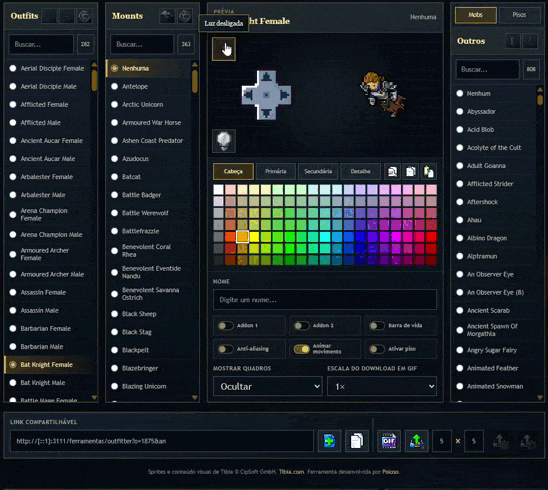Click the character sprite in the preview
This screenshot has height=490, width=548.
pos(382,93)
